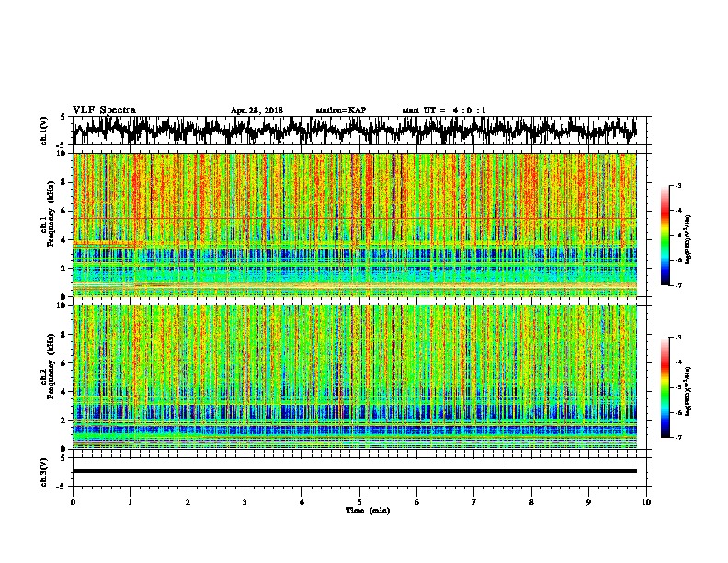Click time axis tick label "5"
The width and height of the screenshot is (728, 563).
tap(359, 502)
